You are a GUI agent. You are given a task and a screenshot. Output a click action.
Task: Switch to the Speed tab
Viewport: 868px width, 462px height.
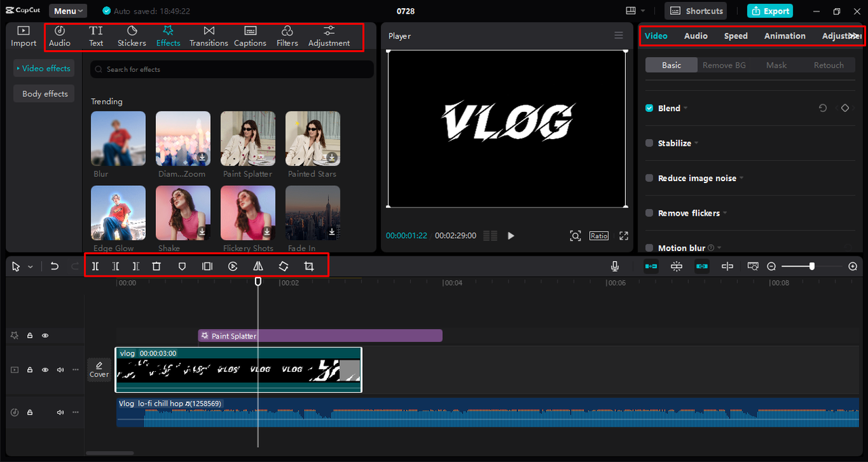point(736,36)
